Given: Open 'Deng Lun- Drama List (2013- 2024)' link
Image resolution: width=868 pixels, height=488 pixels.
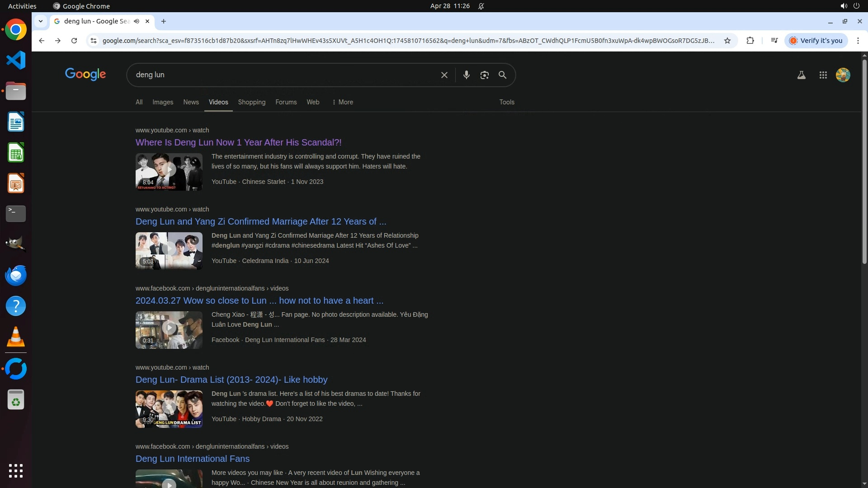Looking at the screenshot, I should [231, 380].
